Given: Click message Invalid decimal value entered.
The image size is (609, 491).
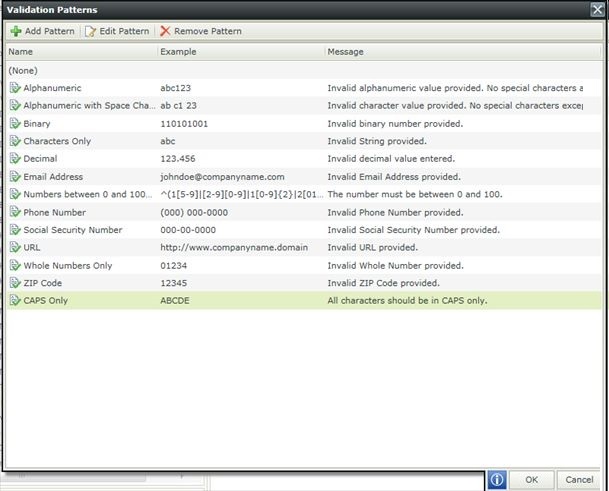Looking at the screenshot, I should (391, 158).
